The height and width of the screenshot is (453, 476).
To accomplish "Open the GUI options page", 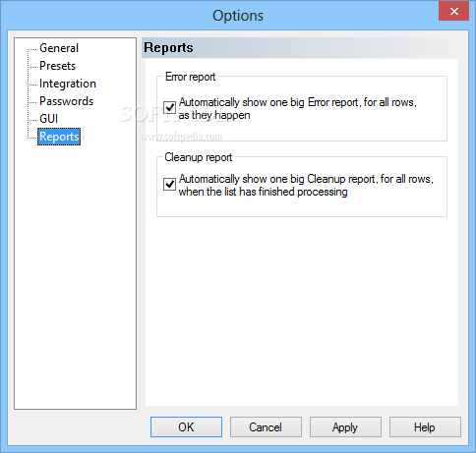I will click(x=49, y=119).
